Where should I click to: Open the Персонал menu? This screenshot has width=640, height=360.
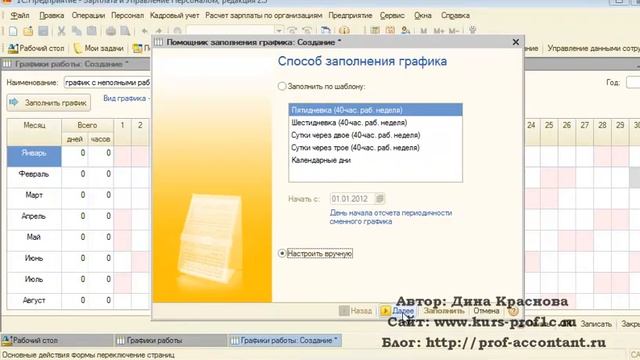[x=127, y=16]
